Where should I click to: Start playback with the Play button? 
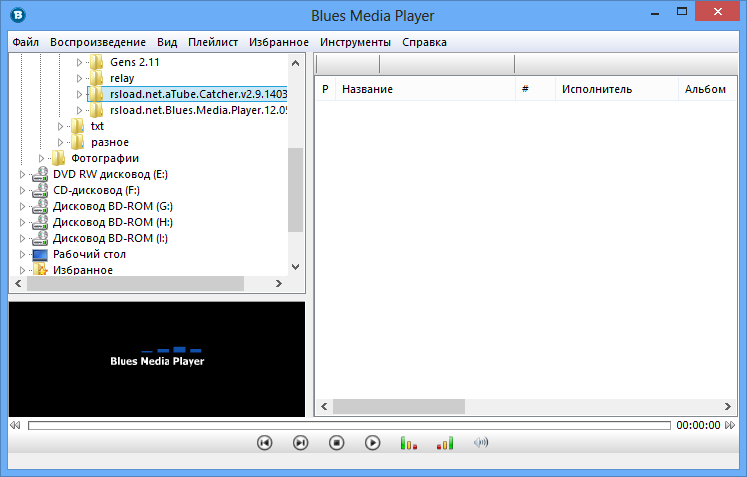point(373,443)
